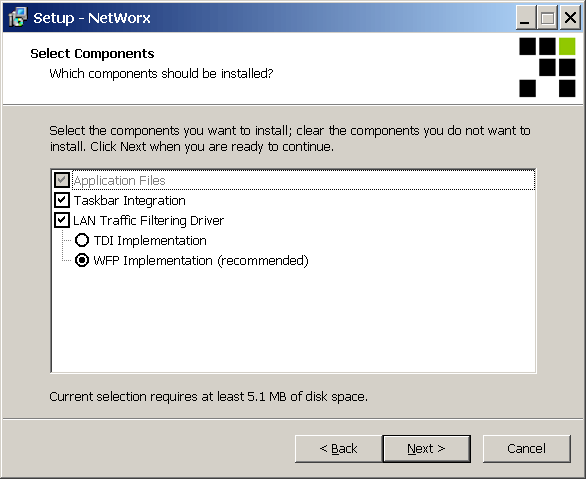Uncheck the Taskbar Integration checkbox
Screen dimensions: 586x479
coord(62,200)
